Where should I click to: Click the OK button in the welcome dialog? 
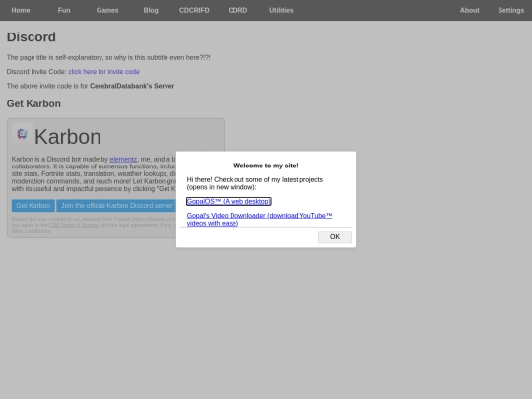[x=335, y=236]
